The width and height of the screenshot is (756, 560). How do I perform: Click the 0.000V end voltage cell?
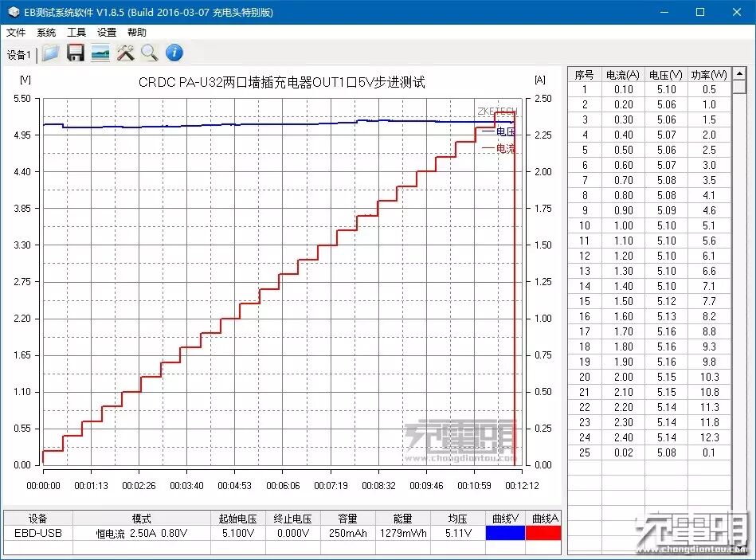[293, 533]
